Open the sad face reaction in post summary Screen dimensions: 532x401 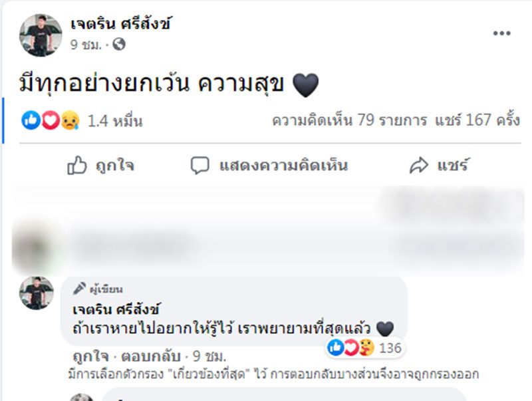70,120
